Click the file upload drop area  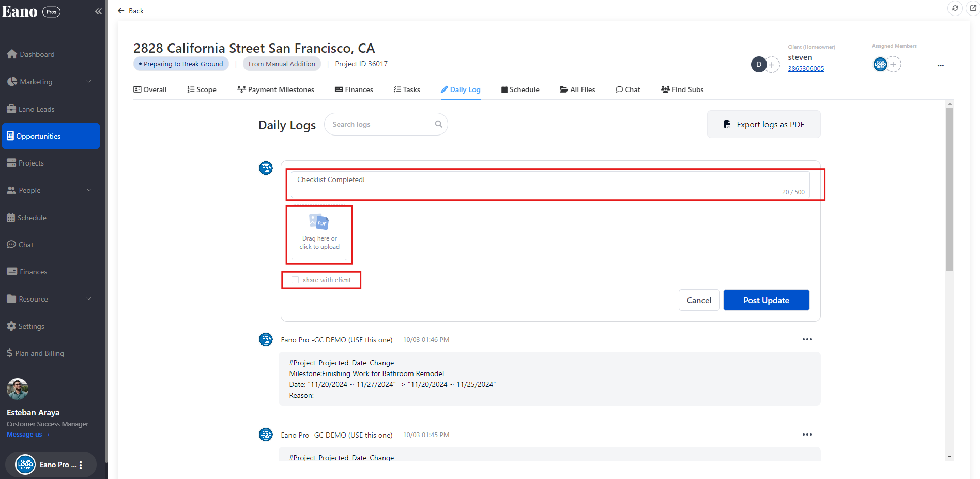[x=319, y=235]
